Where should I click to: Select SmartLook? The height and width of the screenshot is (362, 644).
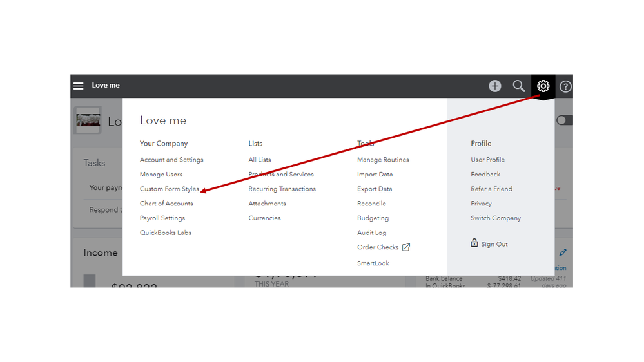(373, 263)
